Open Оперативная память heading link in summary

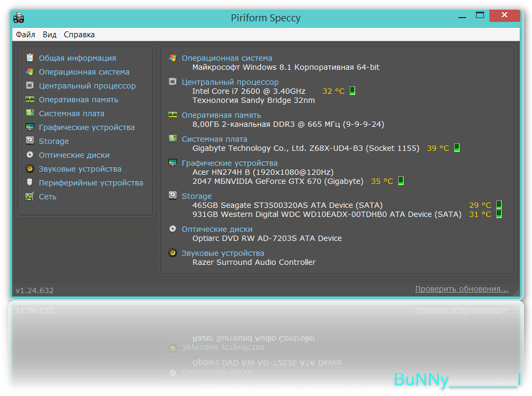coord(221,115)
